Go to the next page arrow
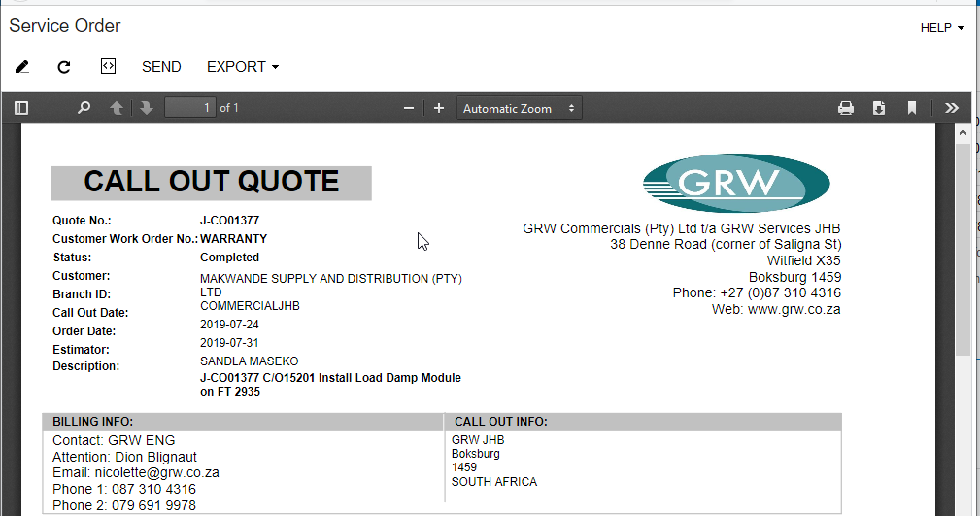 coord(147,108)
